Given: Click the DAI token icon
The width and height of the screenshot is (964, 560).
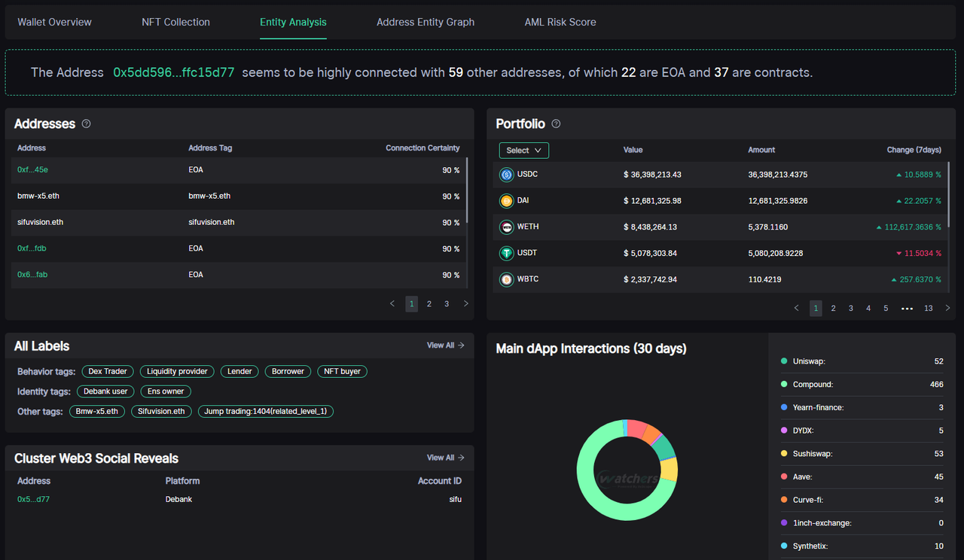Looking at the screenshot, I should (x=507, y=201).
